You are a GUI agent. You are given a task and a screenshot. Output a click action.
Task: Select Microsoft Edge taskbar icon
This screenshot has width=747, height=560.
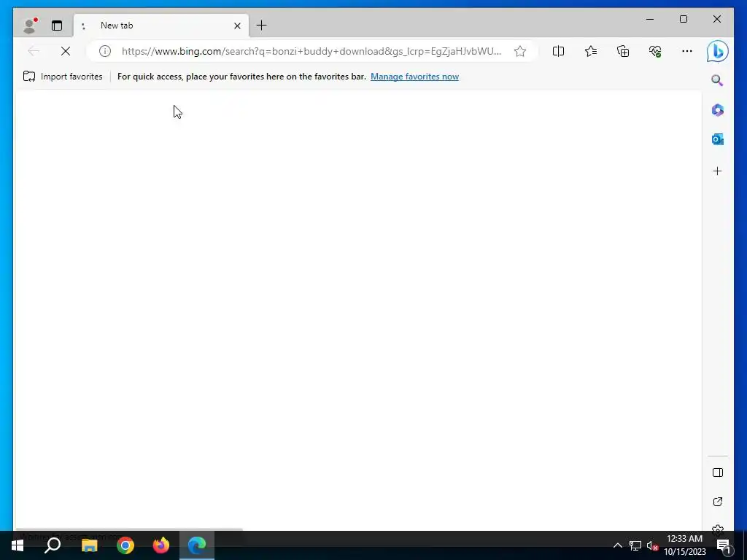pos(197,545)
